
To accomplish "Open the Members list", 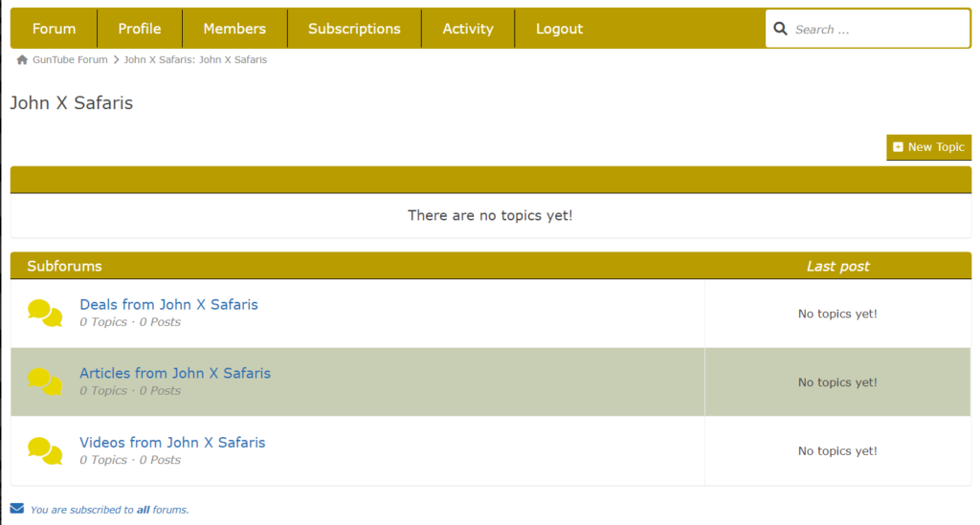I will coord(234,29).
